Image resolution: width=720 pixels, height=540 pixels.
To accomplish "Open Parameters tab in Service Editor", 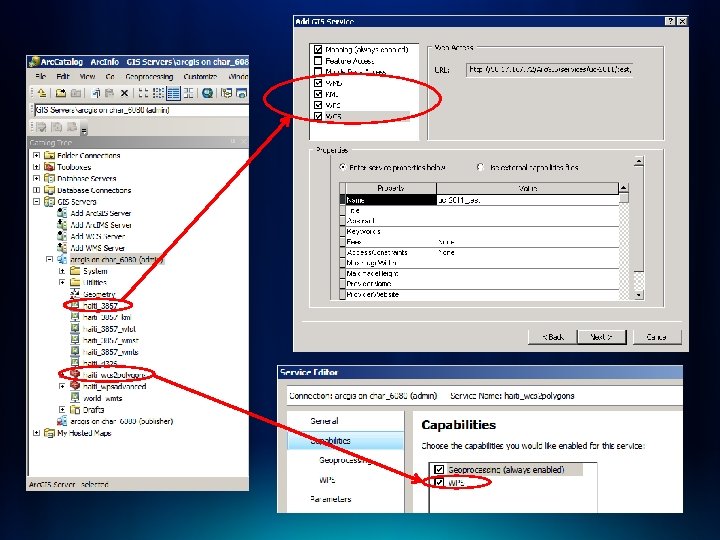I will (x=330, y=499).
